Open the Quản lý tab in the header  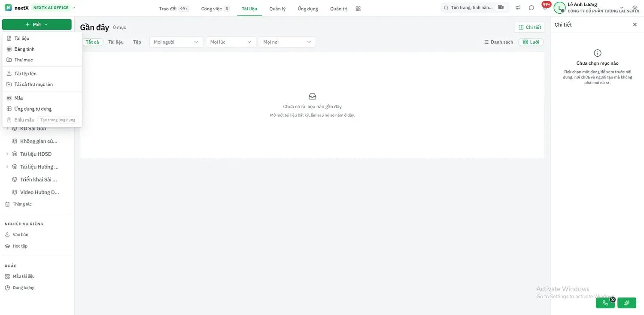coord(277,9)
